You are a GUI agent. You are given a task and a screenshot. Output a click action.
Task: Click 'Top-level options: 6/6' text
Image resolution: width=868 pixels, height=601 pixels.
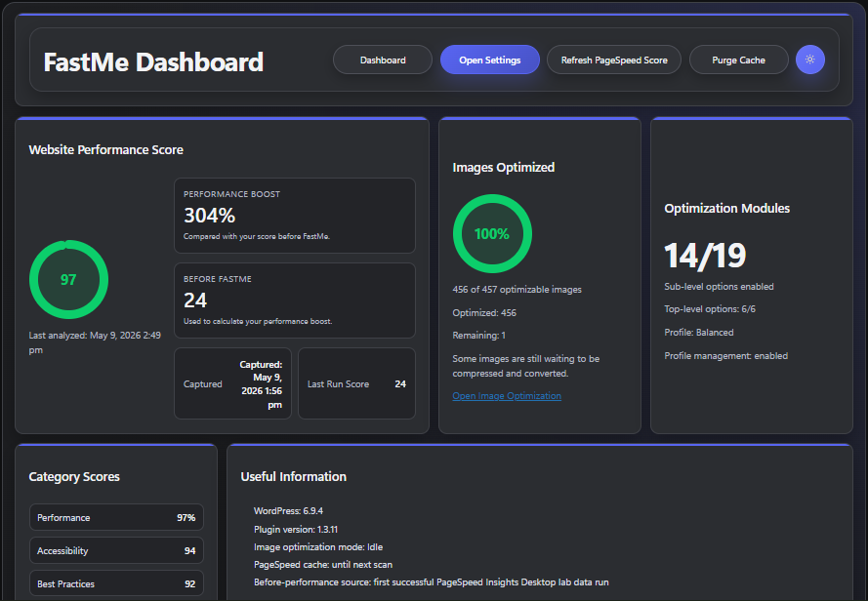tap(710, 309)
